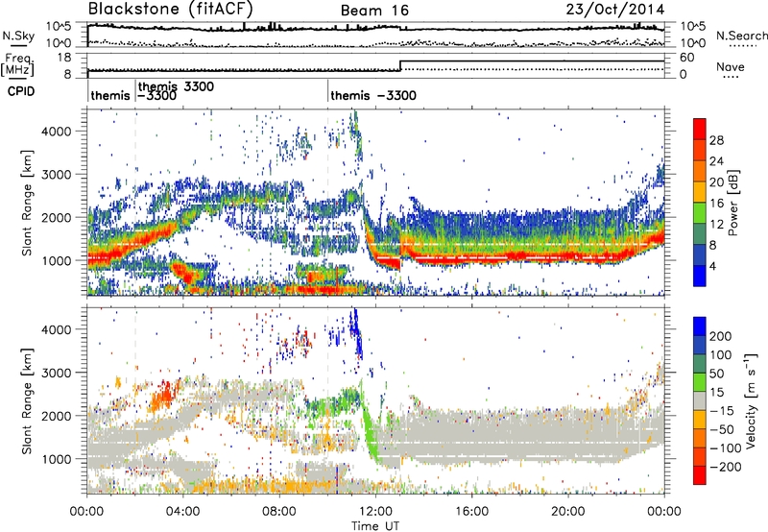Screen dimensions: 768x532
Task: Click the 1000 tick on the velocity panel
Action: click(57, 459)
